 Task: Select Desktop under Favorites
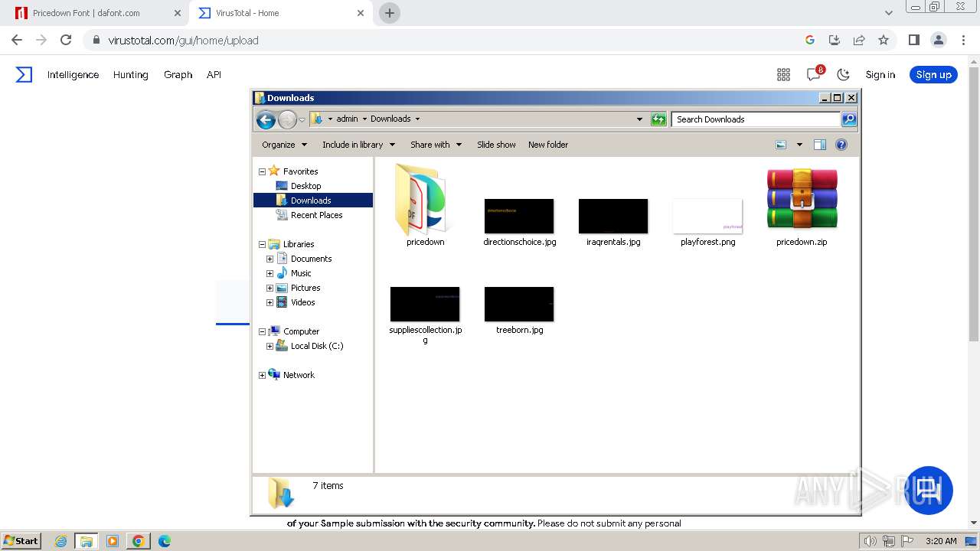coord(305,186)
